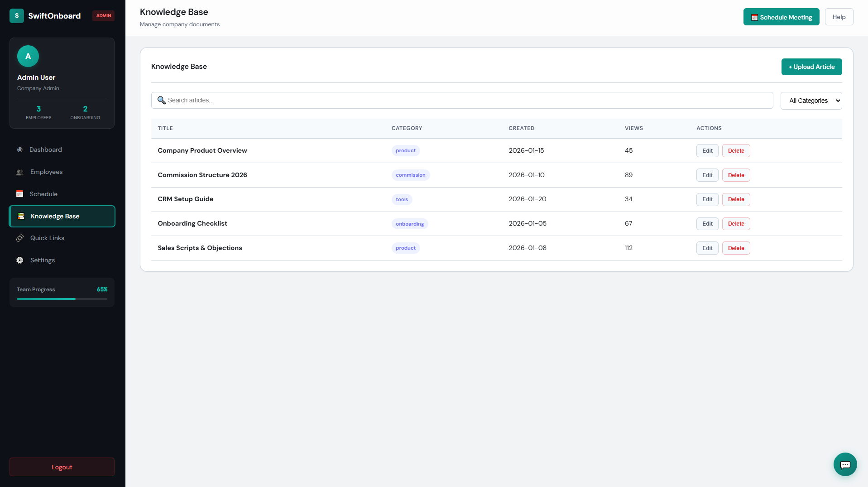Click the Team Progress bar

pos(62,299)
